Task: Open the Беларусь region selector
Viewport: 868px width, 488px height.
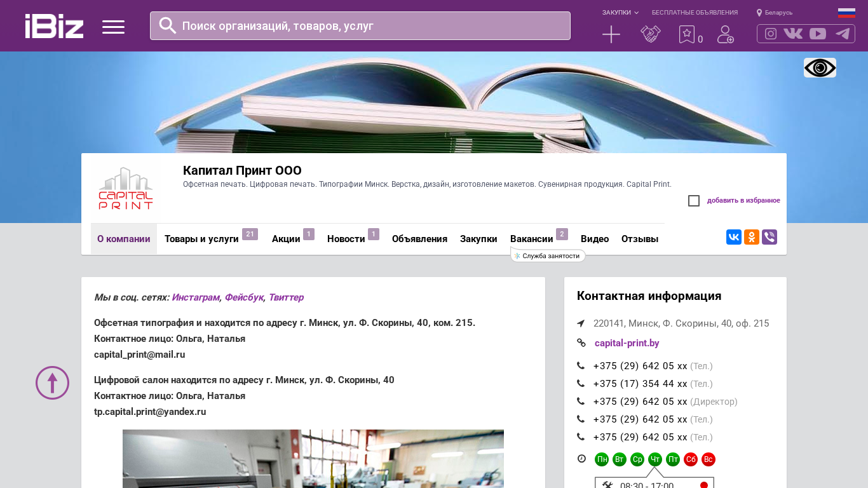Action: pos(775,13)
